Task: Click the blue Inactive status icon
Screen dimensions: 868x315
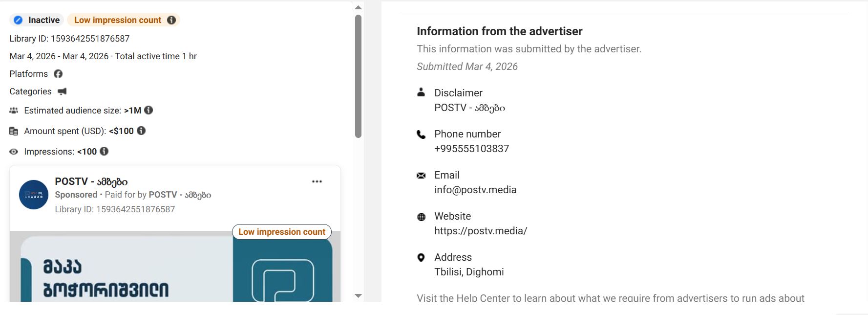Action: (x=18, y=20)
